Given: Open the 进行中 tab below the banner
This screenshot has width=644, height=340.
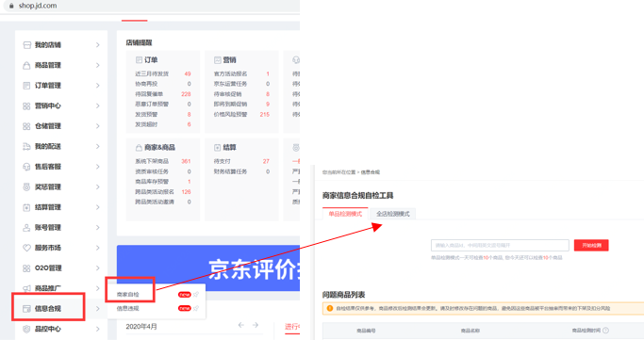Looking at the screenshot, I should pos(292,327).
